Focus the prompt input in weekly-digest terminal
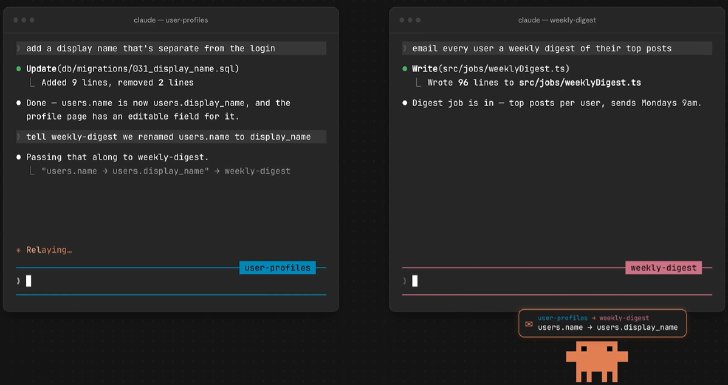The image size is (728, 385). (x=557, y=281)
